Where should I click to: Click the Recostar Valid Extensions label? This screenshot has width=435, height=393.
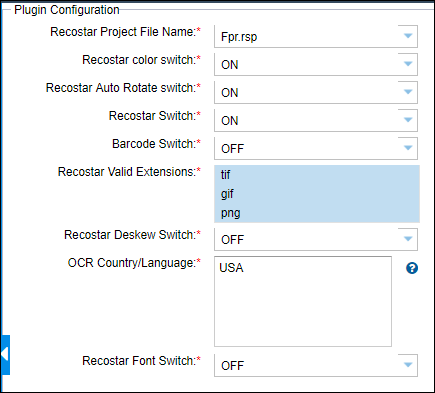coord(129,172)
